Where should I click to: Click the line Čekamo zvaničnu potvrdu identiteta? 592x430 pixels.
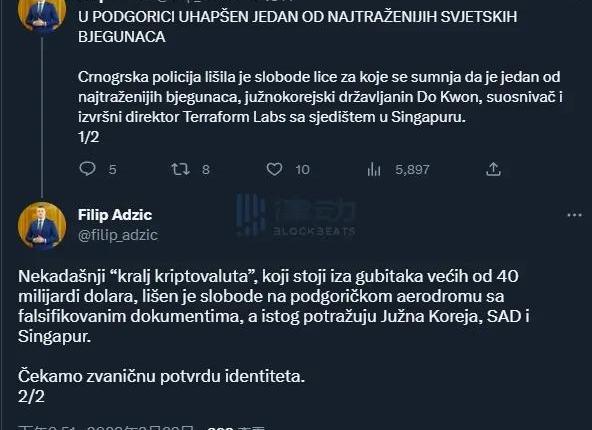[x=161, y=376]
